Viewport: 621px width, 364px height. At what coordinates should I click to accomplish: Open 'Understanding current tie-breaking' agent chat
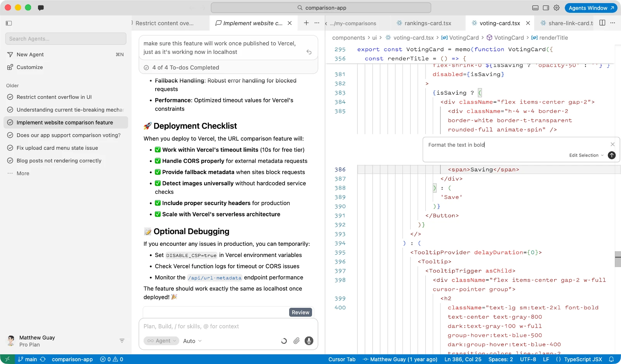66,110
